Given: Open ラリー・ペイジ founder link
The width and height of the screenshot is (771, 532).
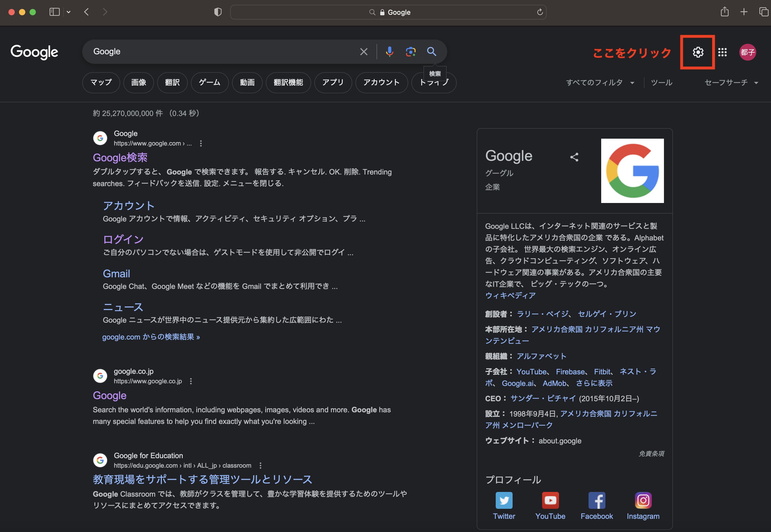Looking at the screenshot, I should (x=542, y=314).
